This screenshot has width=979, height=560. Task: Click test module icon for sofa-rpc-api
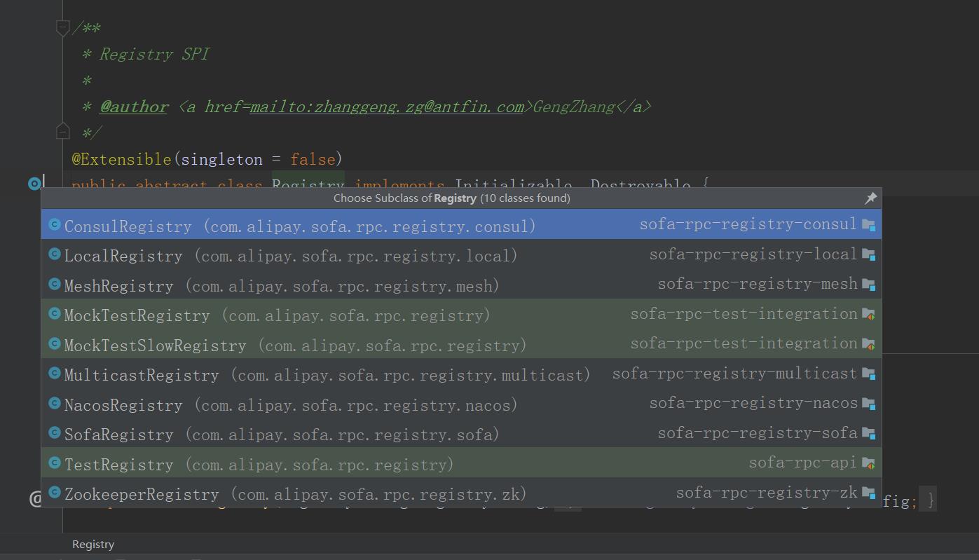pyautogui.click(x=868, y=463)
